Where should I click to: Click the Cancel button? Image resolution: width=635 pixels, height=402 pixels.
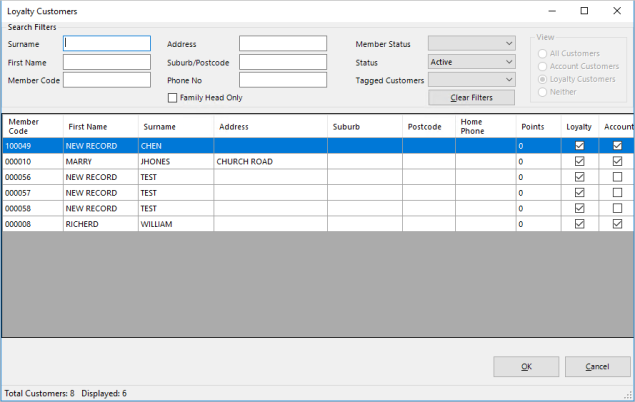click(597, 367)
